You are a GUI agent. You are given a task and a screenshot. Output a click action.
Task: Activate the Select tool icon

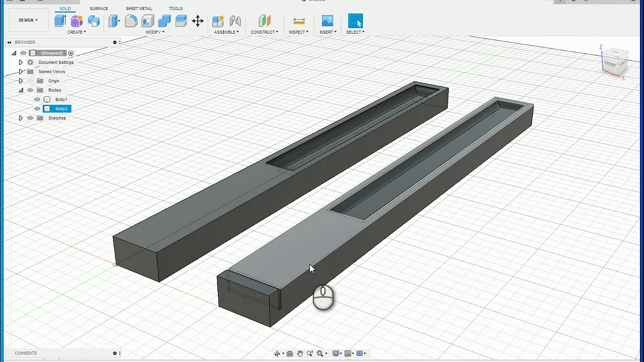point(355,21)
